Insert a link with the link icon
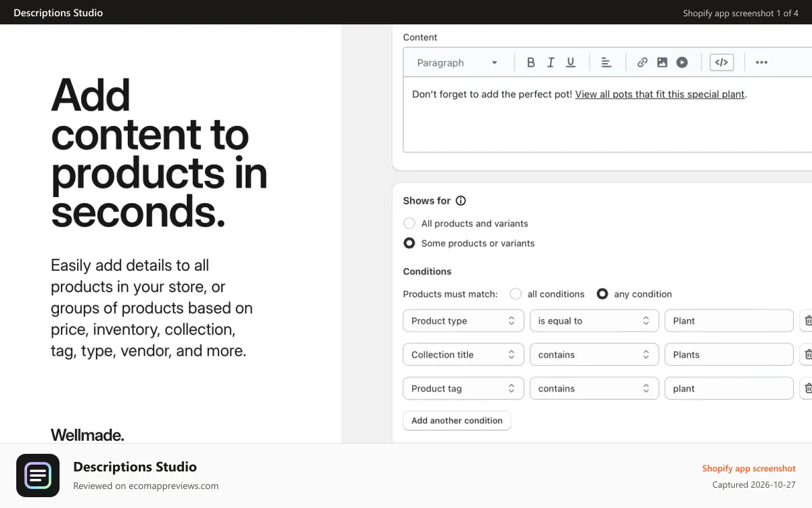 tap(642, 62)
